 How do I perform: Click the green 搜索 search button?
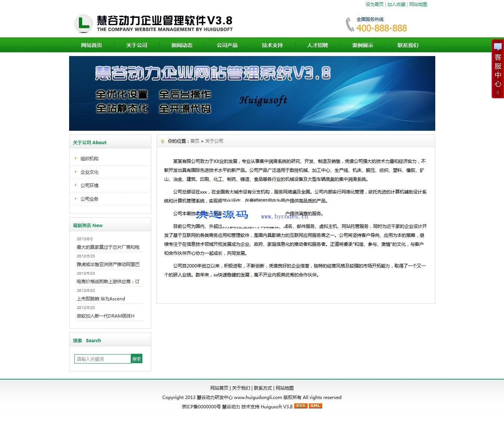(136, 359)
